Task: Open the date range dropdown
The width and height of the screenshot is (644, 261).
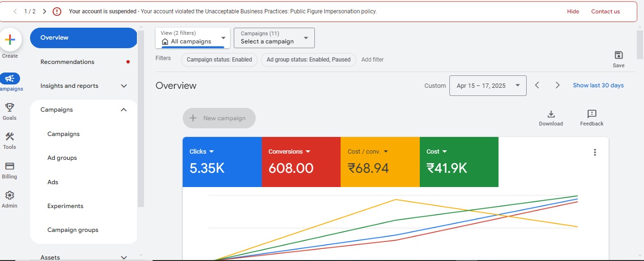Action: click(x=488, y=86)
